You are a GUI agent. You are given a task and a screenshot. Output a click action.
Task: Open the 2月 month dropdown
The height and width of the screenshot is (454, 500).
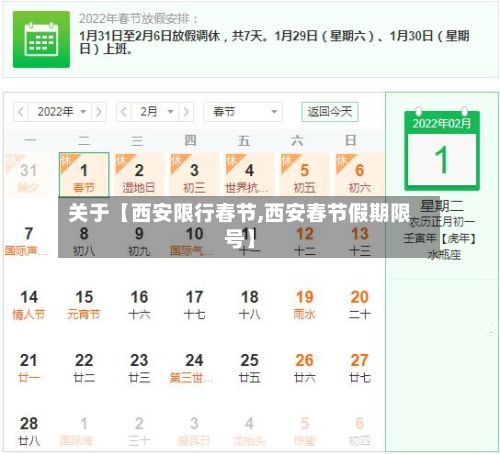(155, 112)
